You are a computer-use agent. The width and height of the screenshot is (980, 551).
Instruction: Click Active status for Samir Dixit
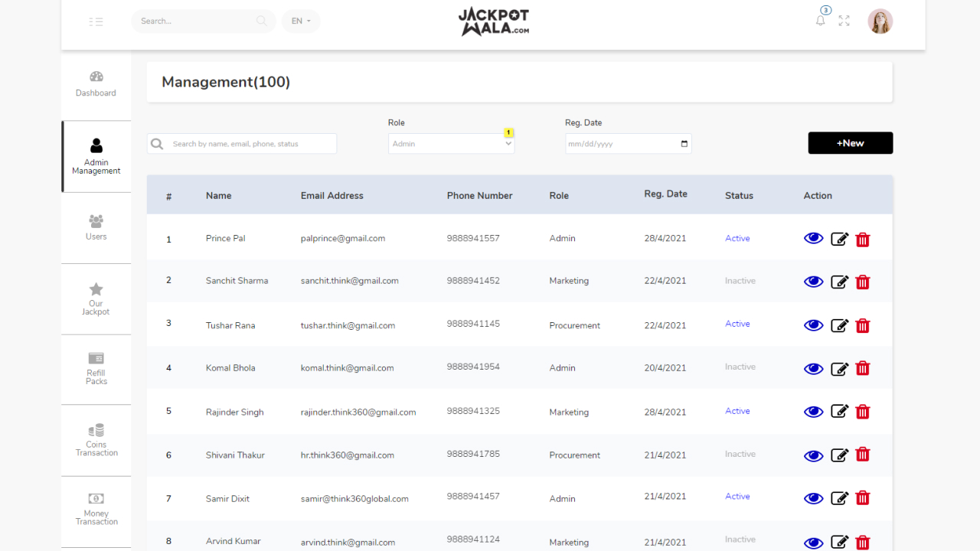coord(737,496)
